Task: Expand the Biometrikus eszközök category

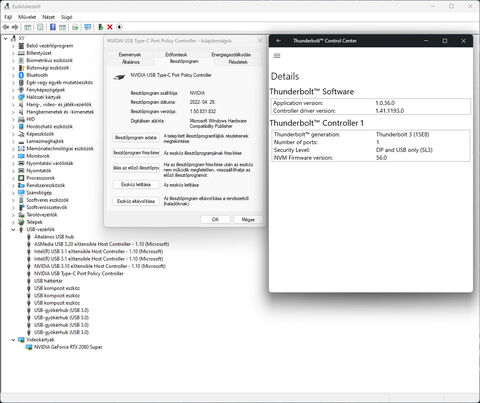Action: (13, 61)
